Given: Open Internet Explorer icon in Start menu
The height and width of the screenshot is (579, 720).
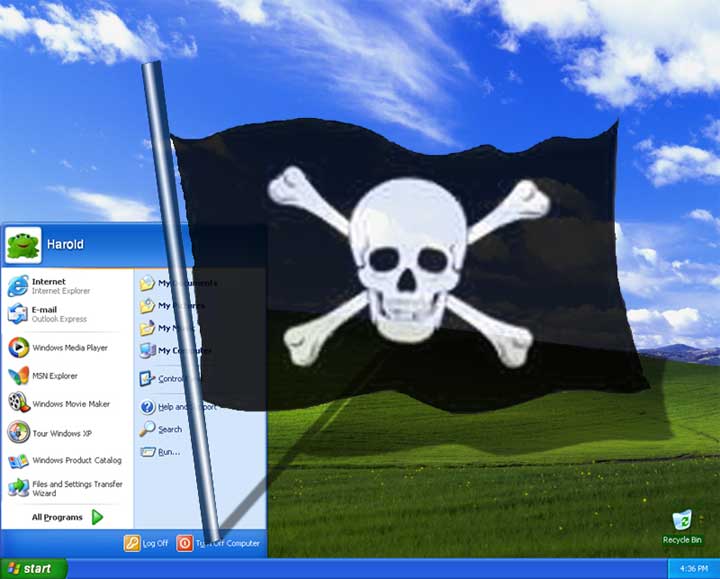Looking at the screenshot, I should (18, 286).
